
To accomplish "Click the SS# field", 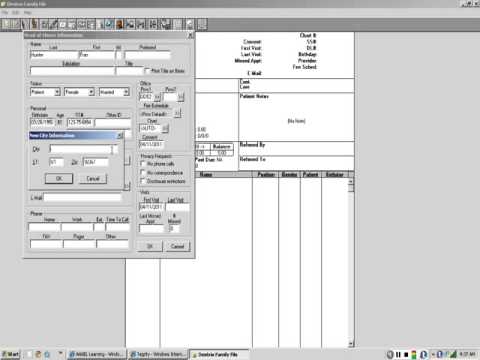I will (x=80, y=123).
